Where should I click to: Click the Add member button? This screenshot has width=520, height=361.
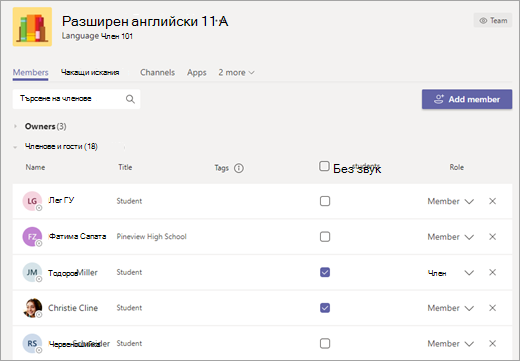pos(467,99)
